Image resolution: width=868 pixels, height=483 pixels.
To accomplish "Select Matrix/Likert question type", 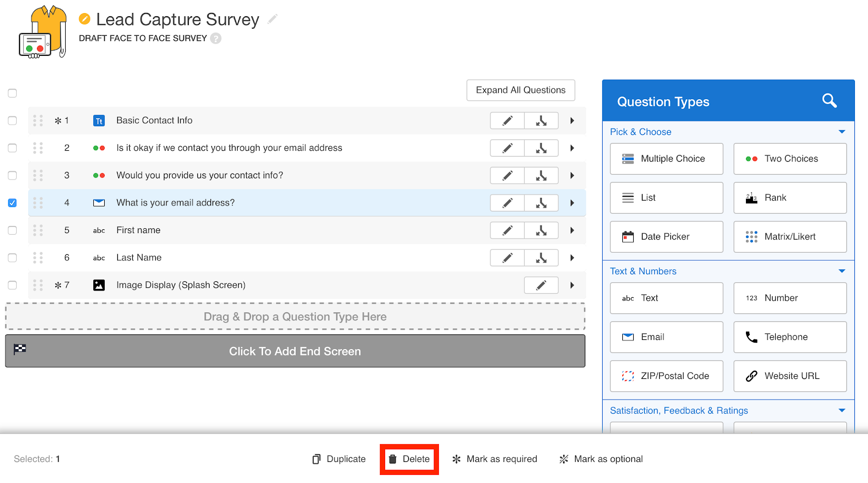I will 790,237.
